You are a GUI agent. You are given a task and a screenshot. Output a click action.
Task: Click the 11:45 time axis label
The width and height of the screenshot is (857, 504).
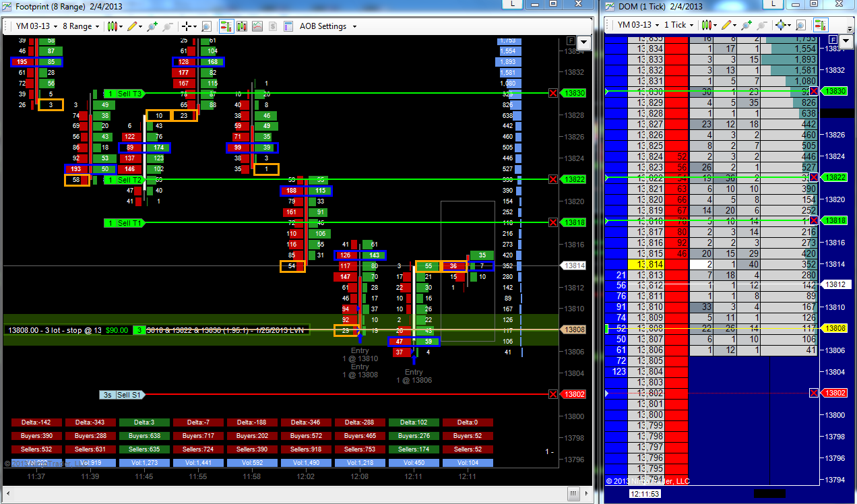[144, 476]
